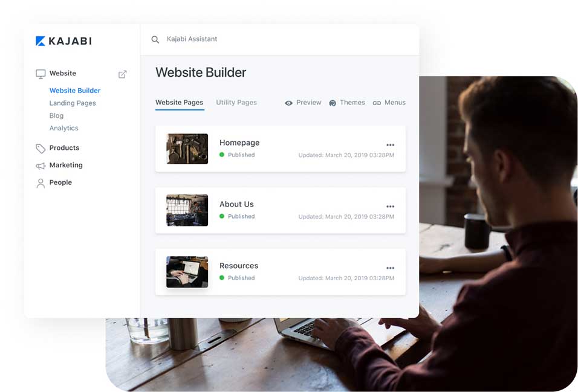The height and width of the screenshot is (392, 578).
Task: Click the search magnifier icon
Action: (155, 39)
